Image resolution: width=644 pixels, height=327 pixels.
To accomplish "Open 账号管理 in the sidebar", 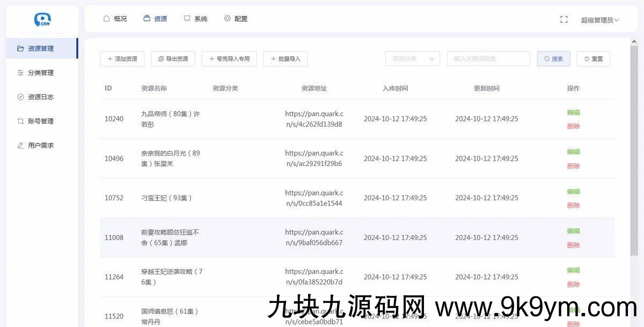I will tap(40, 121).
